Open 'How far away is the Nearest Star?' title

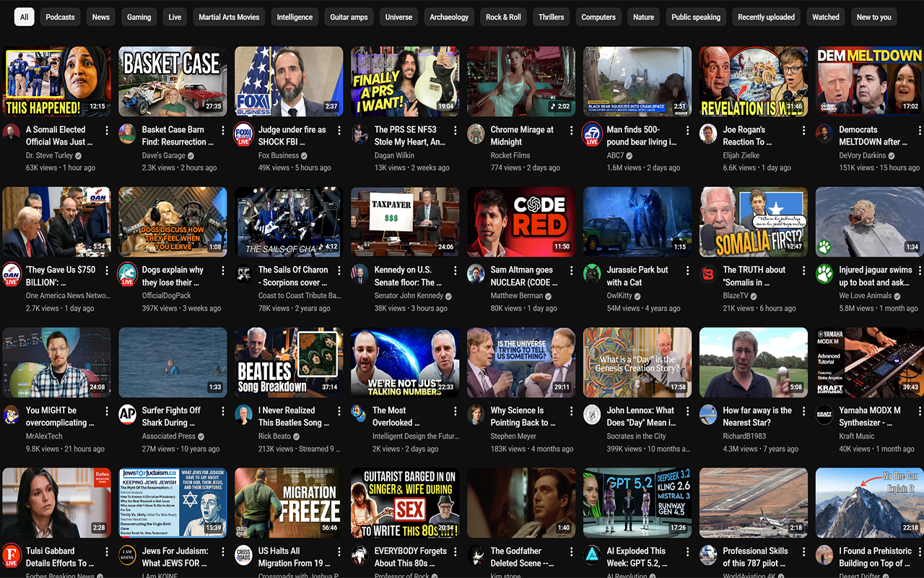(x=757, y=416)
